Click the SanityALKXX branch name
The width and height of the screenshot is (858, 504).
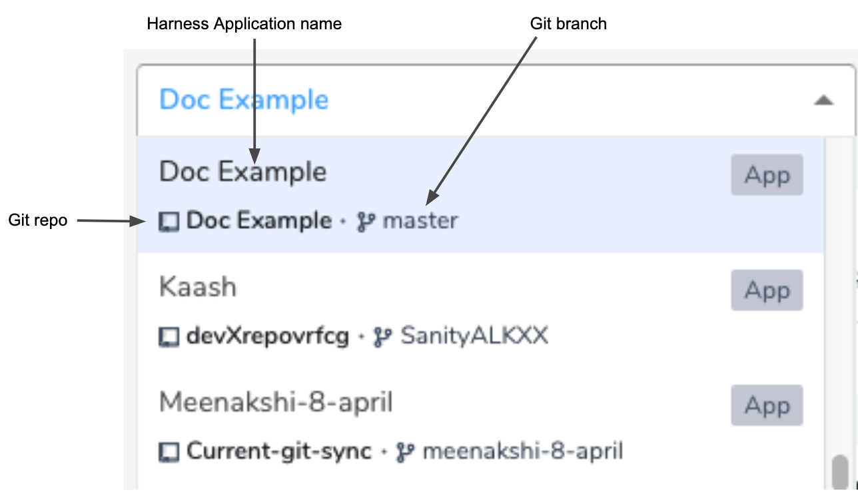tap(474, 336)
